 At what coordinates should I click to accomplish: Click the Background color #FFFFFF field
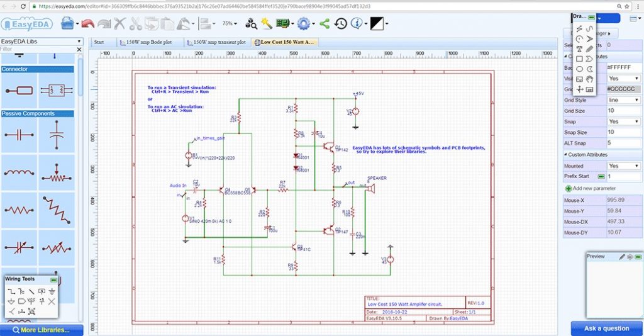click(624, 67)
